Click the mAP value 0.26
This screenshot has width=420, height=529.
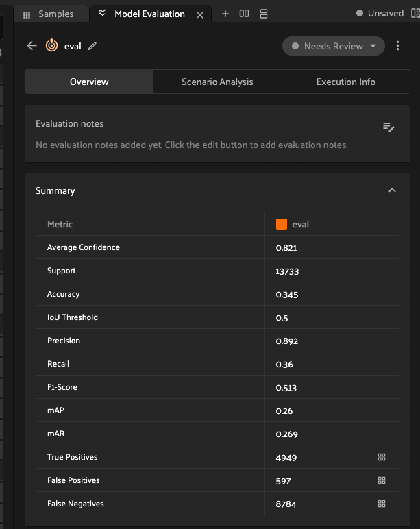pyautogui.click(x=284, y=411)
